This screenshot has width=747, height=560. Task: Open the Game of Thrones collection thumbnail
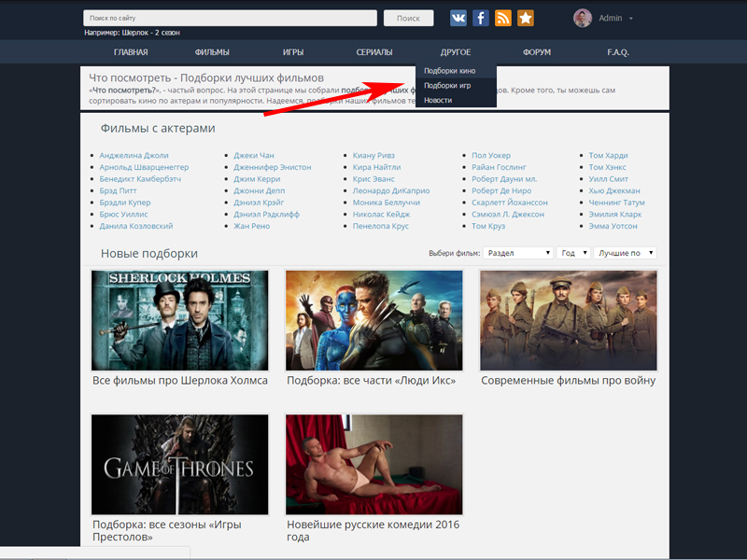pyautogui.click(x=179, y=464)
